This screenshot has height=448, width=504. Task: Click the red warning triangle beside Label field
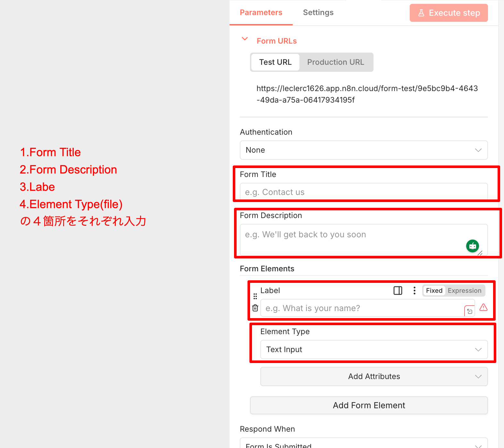click(483, 308)
